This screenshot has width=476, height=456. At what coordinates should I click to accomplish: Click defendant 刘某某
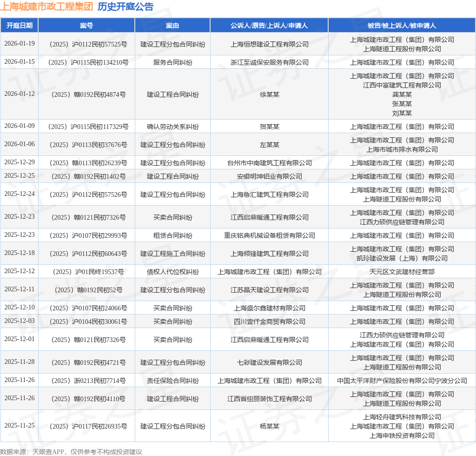(x=402, y=114)
